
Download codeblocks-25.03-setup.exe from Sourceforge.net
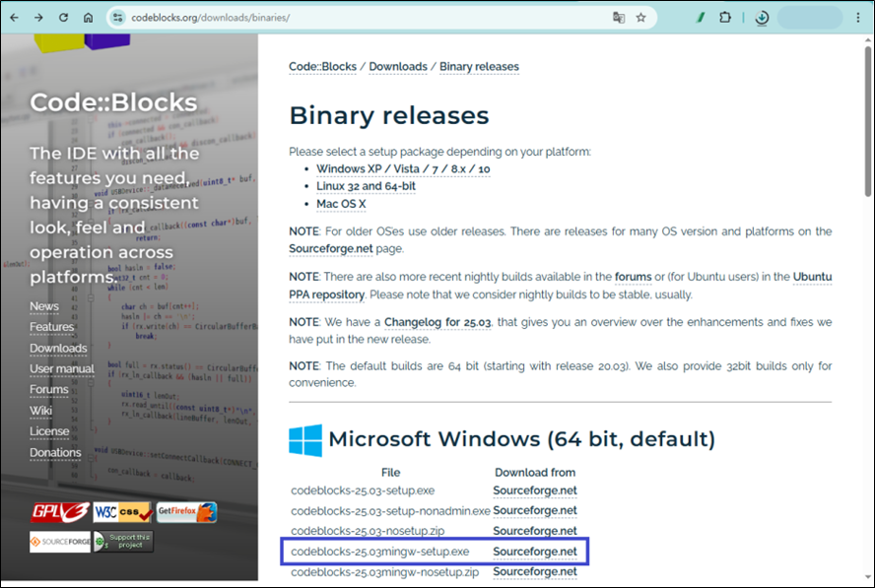tap(535, 490)
